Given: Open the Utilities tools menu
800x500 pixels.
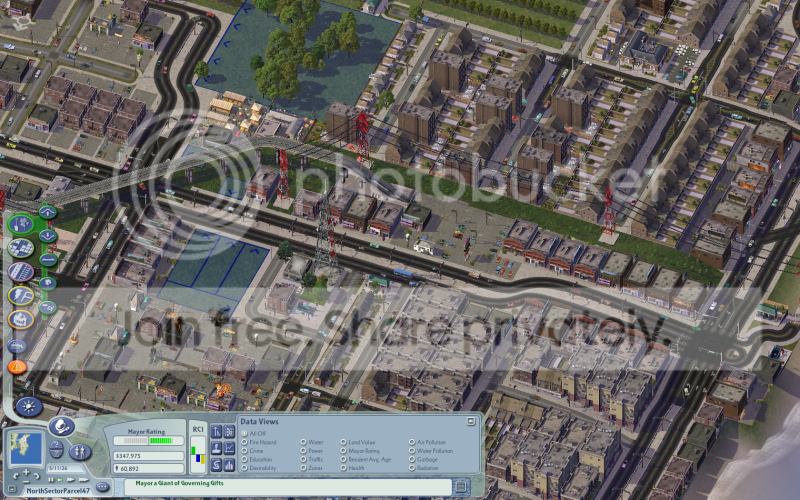Looking at the screenshot, I should click(x=20, y=296).
